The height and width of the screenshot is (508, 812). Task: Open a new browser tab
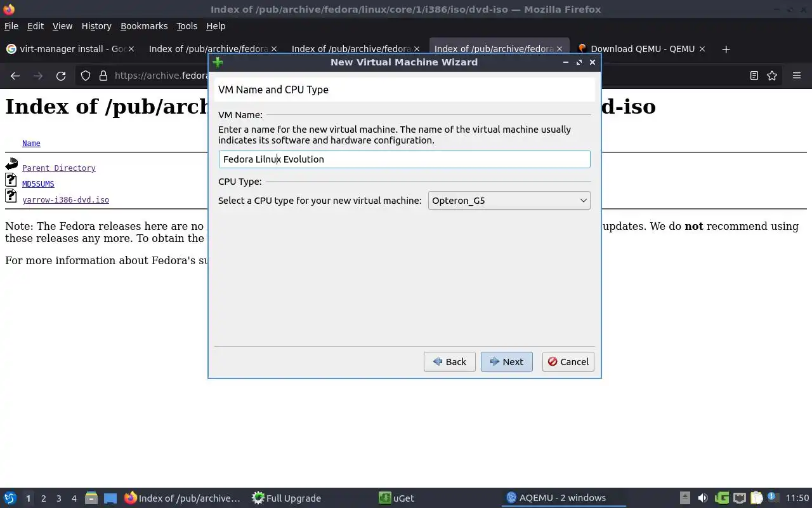[x=726, y=49]
